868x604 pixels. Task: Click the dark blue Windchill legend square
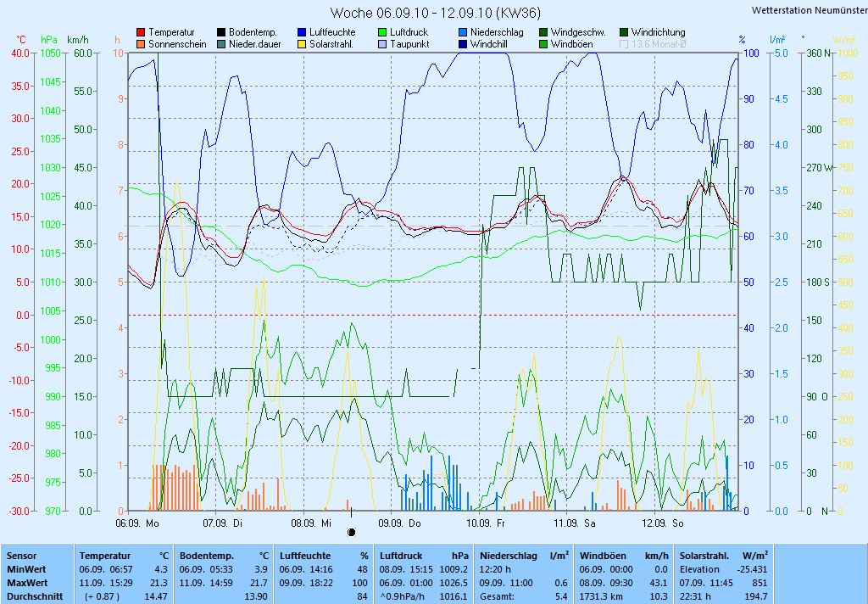coord(463,44)
